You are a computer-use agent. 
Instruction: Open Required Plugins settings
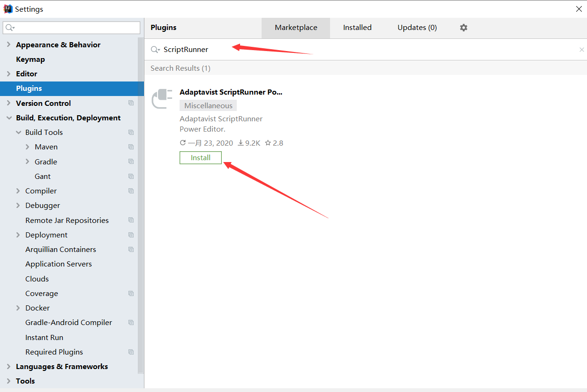tap(54, 352)
